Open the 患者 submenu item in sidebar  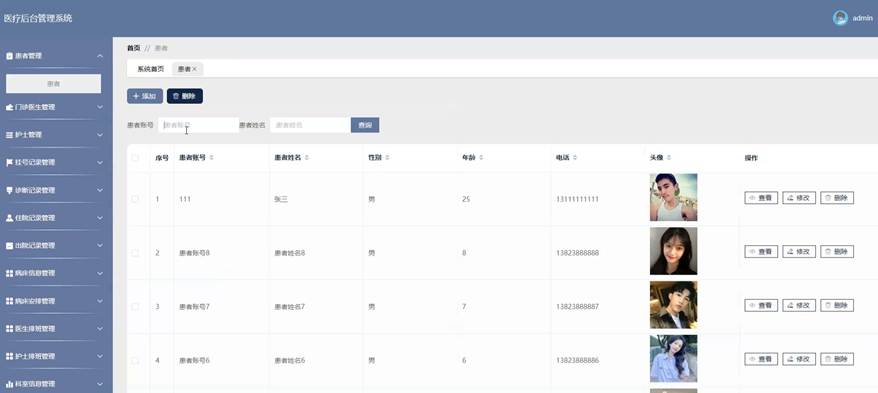pos(53,84)
